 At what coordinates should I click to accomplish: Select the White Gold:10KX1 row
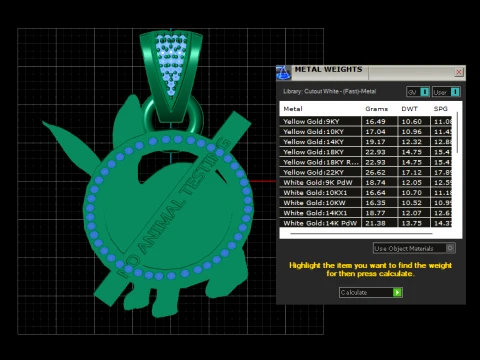[366, 193]
